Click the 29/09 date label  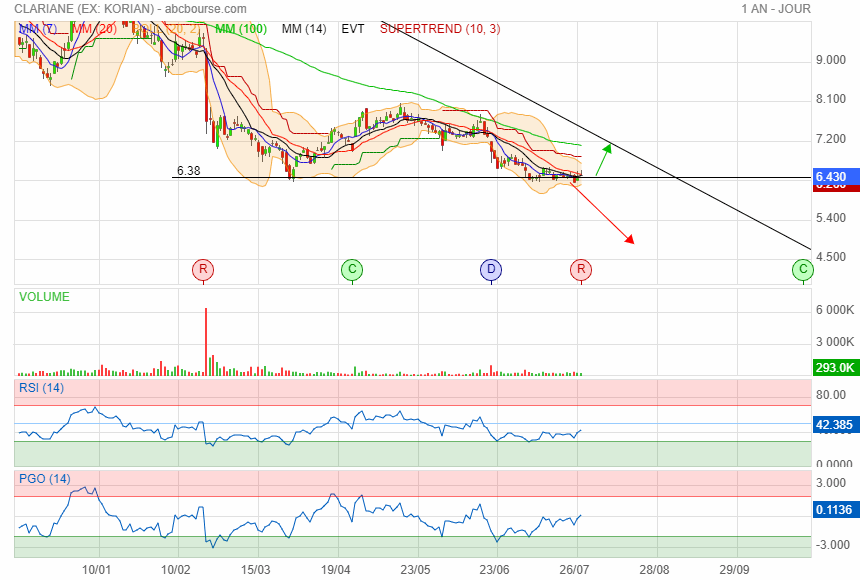click(734, 570)
